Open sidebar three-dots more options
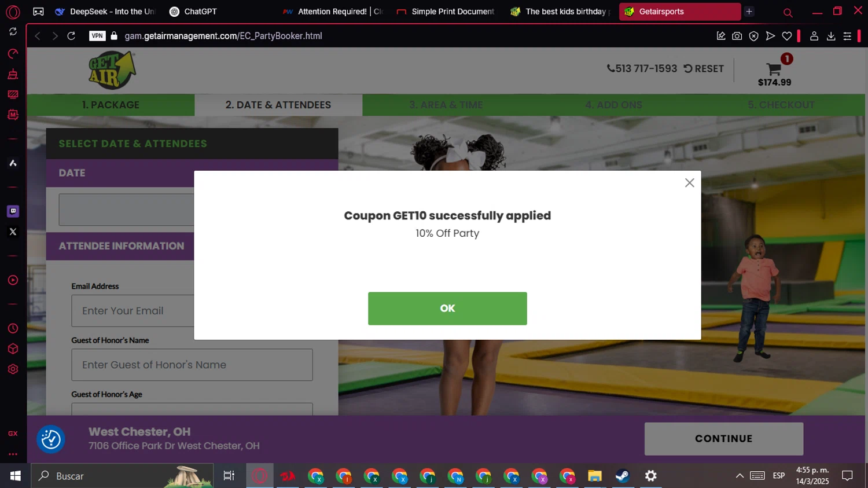The height and width of the screenshot is (488, 868). (13, 454)
